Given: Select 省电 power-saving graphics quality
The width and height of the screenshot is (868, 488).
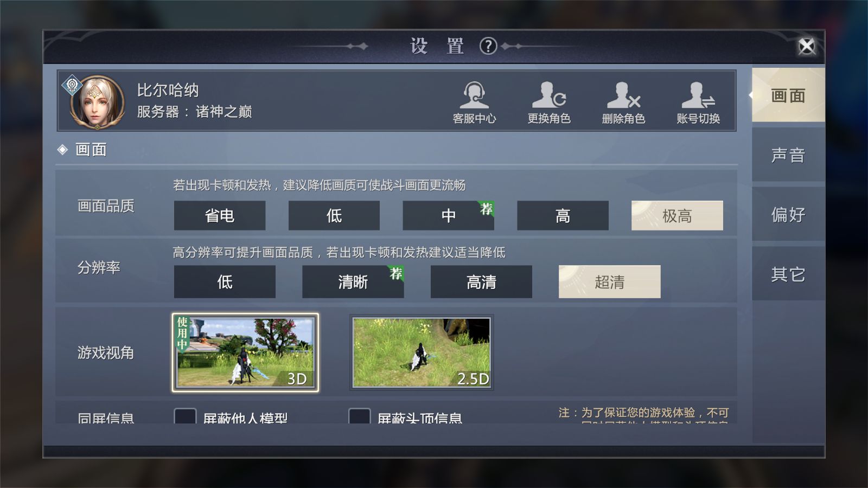Looking at the screenshot, I should pos(219,215).
